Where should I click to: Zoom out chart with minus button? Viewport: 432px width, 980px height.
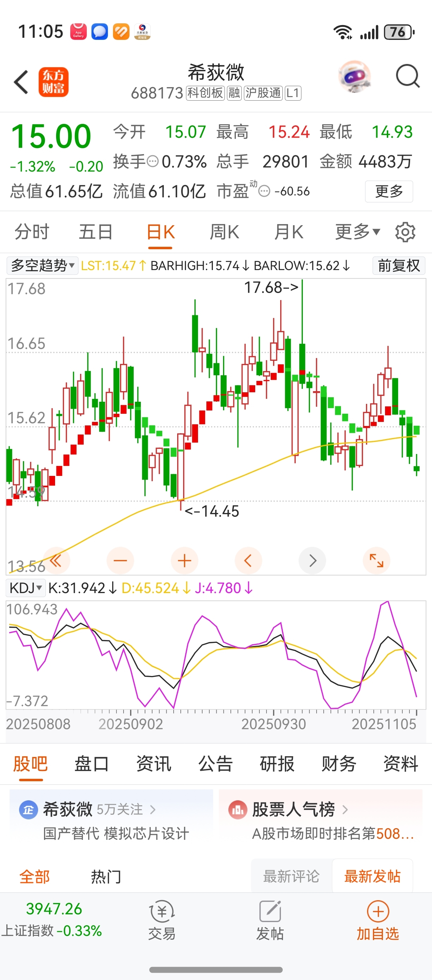[120, 560]
